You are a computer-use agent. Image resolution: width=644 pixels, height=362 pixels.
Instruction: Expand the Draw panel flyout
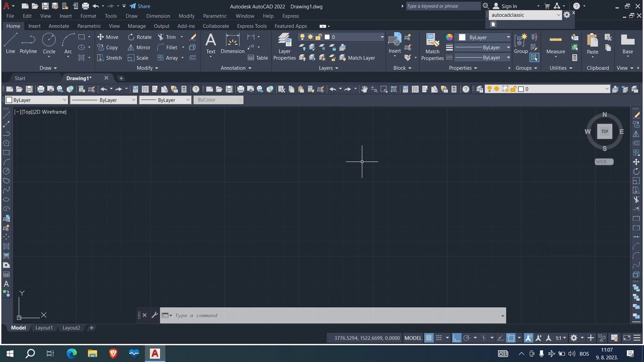coord(48,68)
